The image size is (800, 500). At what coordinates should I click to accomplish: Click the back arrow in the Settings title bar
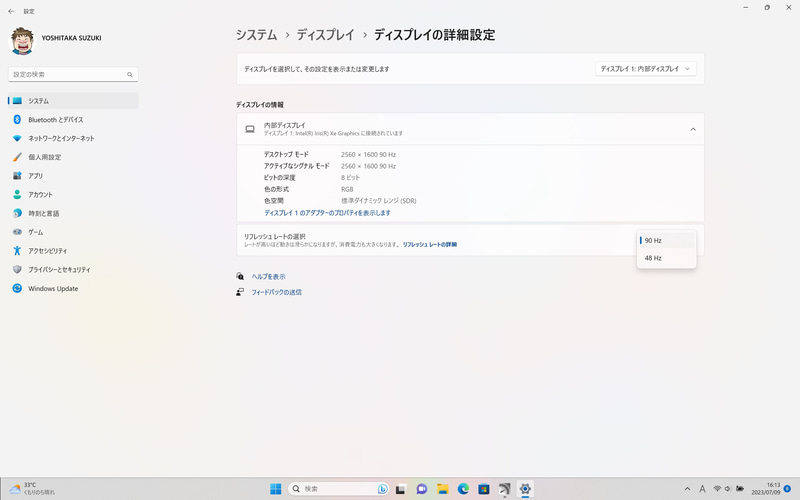click(11, 11)
